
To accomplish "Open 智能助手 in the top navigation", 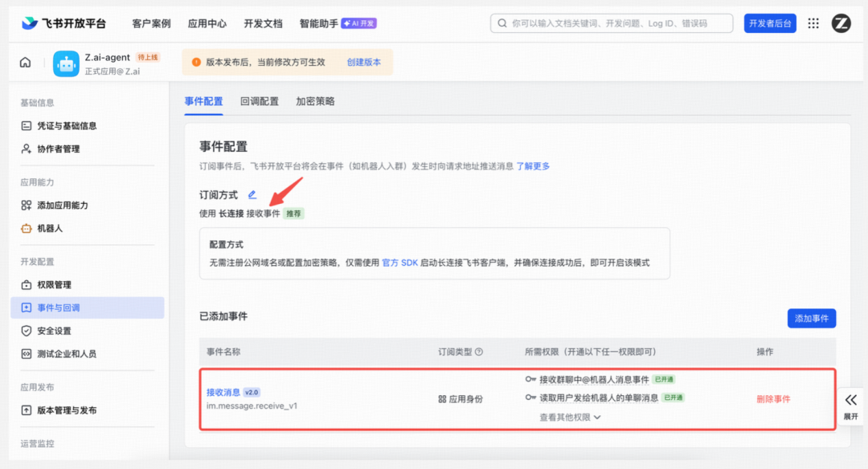I will click(x=318, y=23).
